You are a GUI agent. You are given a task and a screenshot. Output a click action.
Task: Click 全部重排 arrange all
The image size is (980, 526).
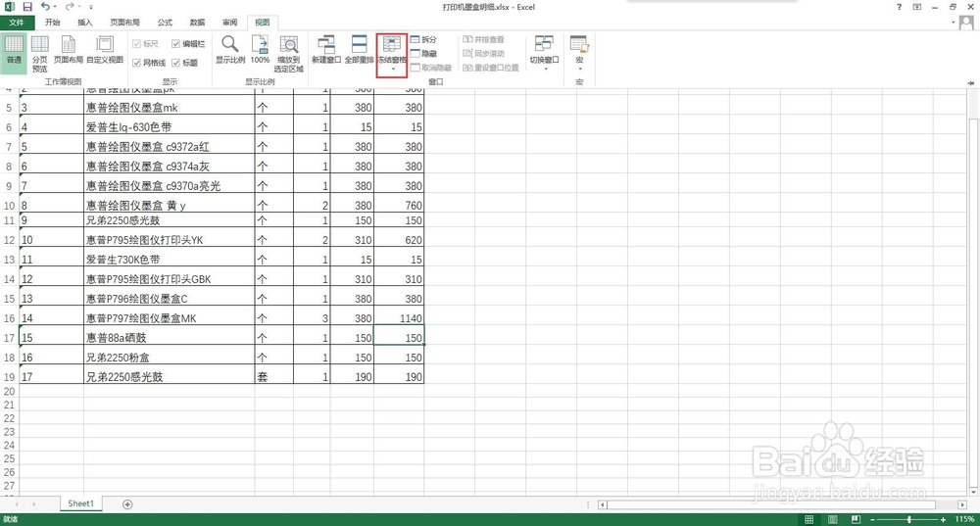359,50
